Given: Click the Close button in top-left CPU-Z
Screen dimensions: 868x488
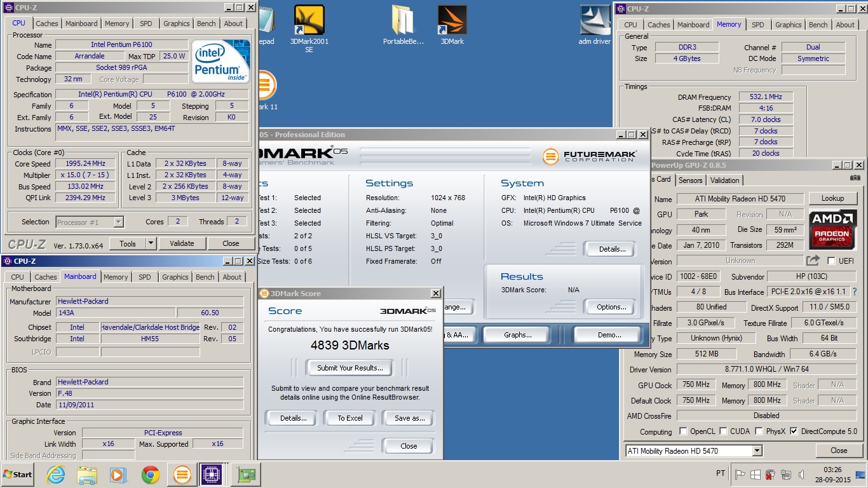Looking at the screenshot, I should pos(231,243).
